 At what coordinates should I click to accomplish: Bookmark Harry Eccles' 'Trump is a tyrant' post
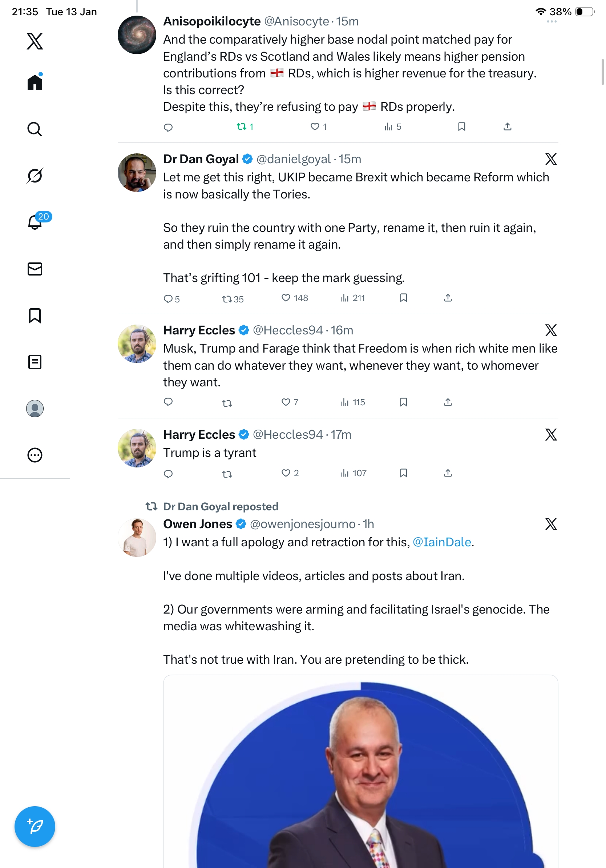pos(404,473)
